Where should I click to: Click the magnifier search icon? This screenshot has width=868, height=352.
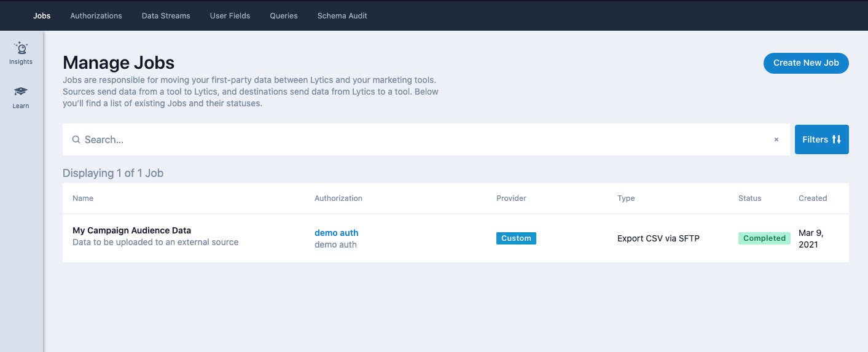pyautogui.click(x=76, y=139)
